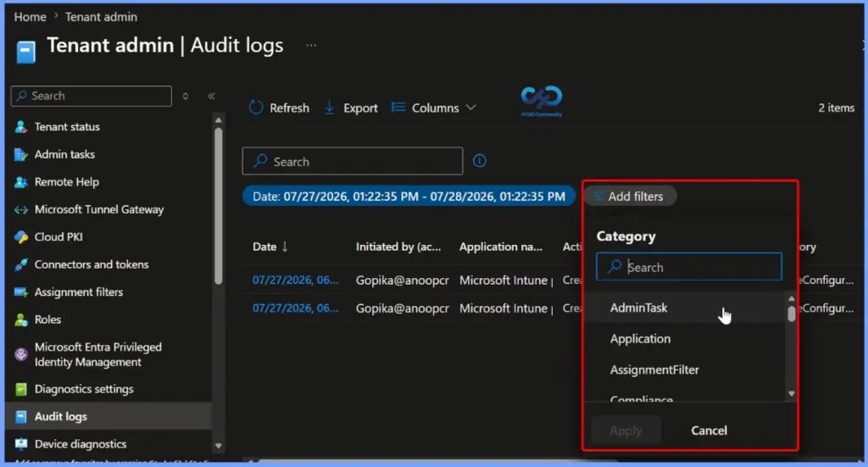Click the Admin tasks icon
868x467 pixels.
[x=21, y=154]
